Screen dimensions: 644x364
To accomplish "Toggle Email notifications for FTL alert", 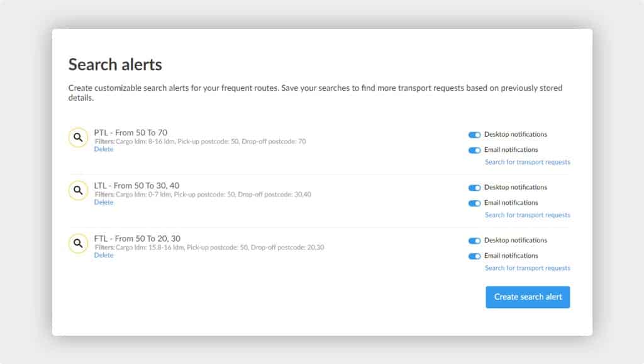I will [x=474, y=256].
